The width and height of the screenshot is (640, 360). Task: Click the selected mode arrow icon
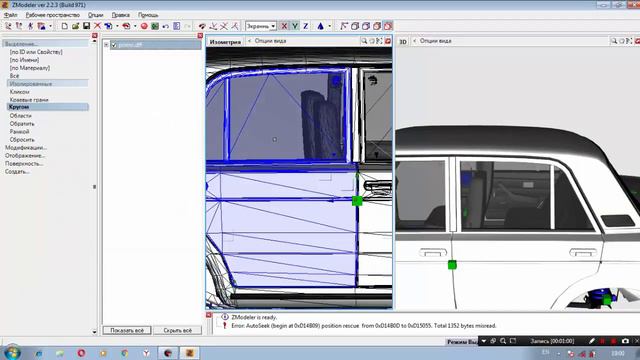pyautogui.click(x=344, y=26)
